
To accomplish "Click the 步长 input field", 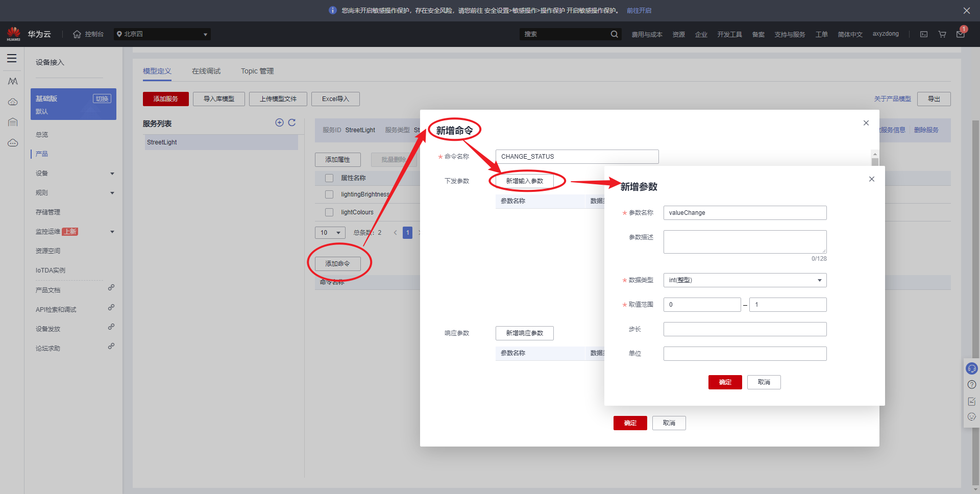I will pyautogui.click(x=745, y=329).
